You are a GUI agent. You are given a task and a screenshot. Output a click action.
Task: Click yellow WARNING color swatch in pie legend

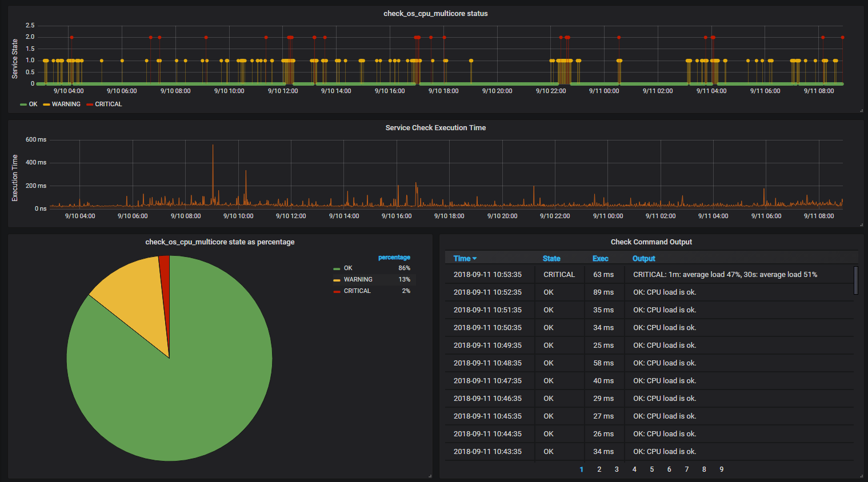[x=337, y=280]
